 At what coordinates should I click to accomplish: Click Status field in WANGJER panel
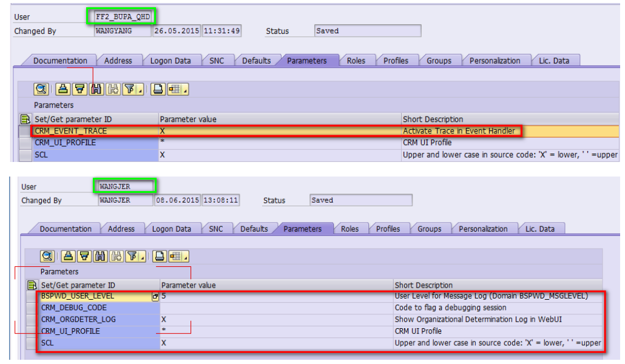click(x=360, y=200)
